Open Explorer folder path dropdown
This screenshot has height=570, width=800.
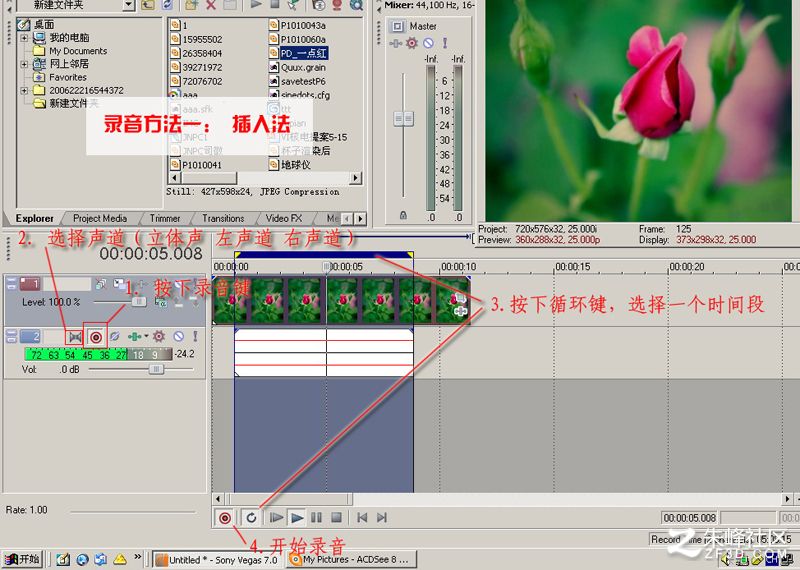[129, 5]
